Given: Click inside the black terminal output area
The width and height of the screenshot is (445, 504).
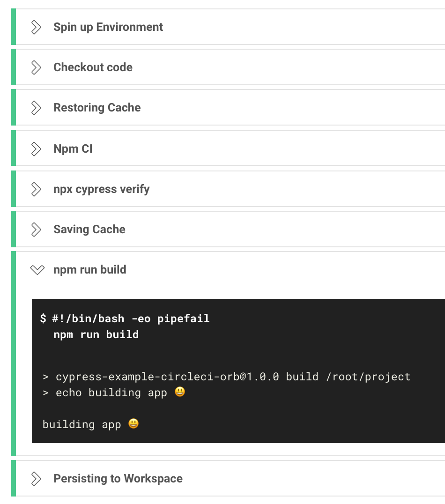Looking at the screenshot, I should (x=234, y=370).
